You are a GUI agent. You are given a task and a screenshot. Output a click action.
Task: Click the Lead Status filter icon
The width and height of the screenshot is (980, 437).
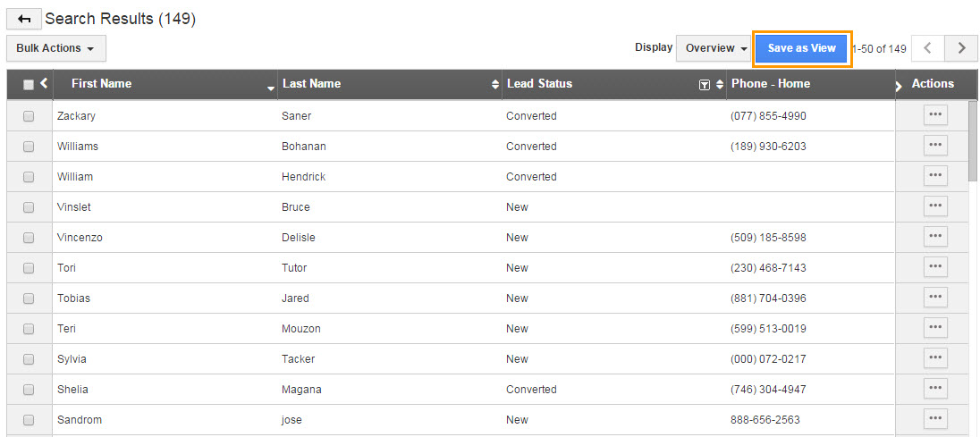click(x=705, y=85)
